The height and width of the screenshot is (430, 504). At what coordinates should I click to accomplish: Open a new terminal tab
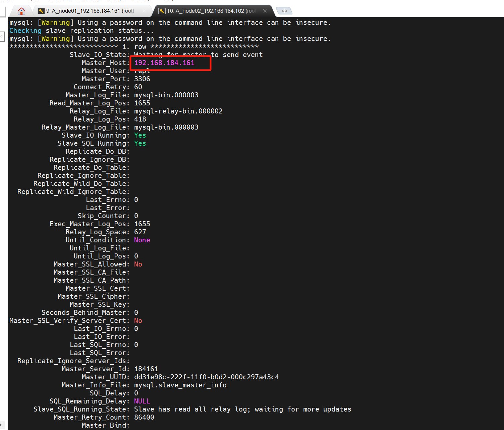(x=284, y=11)
